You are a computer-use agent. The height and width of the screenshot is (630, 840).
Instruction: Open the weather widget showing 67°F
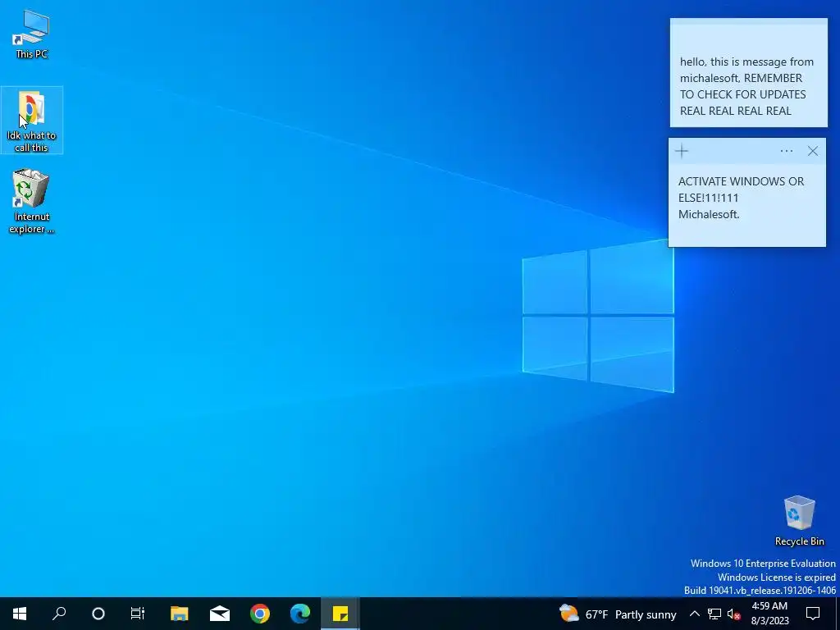[617, 614]
